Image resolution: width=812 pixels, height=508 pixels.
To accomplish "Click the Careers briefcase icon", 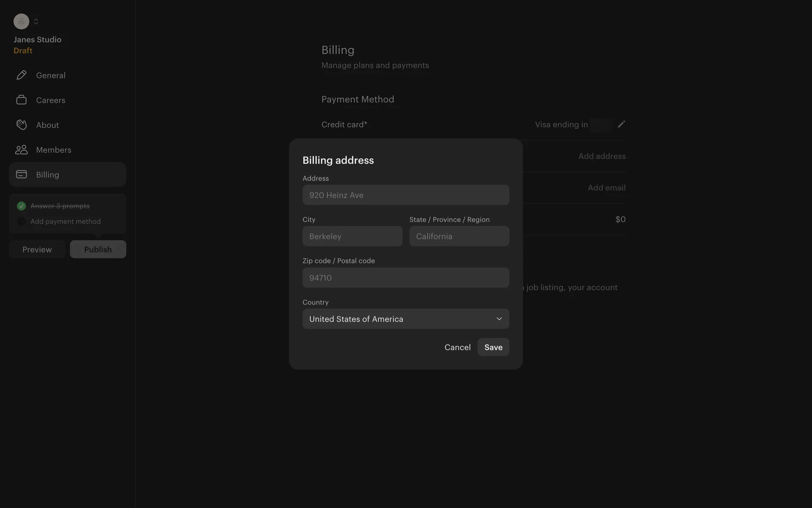I will coord(21,100).
